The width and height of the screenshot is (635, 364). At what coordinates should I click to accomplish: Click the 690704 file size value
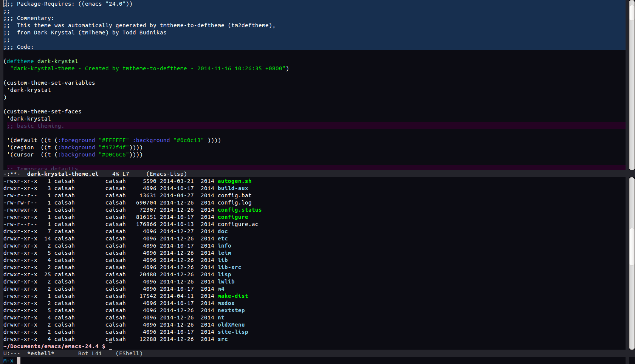coord(146,203)
